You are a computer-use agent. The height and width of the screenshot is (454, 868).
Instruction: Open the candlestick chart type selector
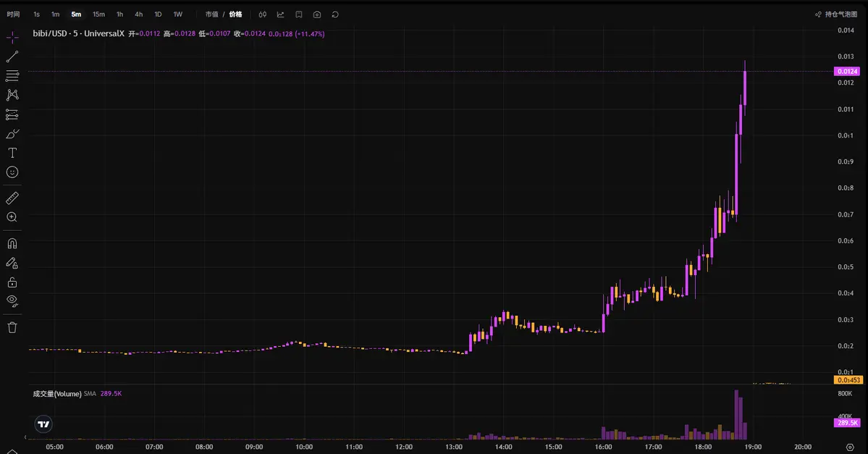(x=262, y=14)
